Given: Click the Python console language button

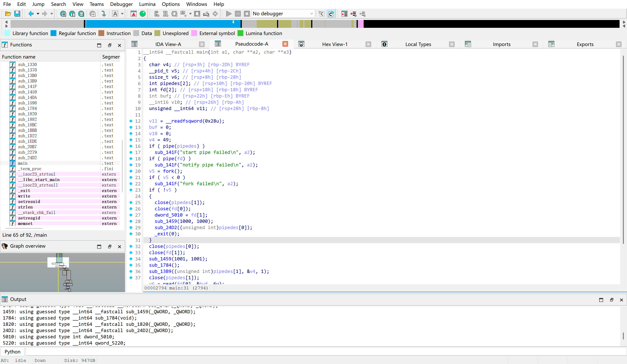Looking at the screenshot, I should (12, 352).
